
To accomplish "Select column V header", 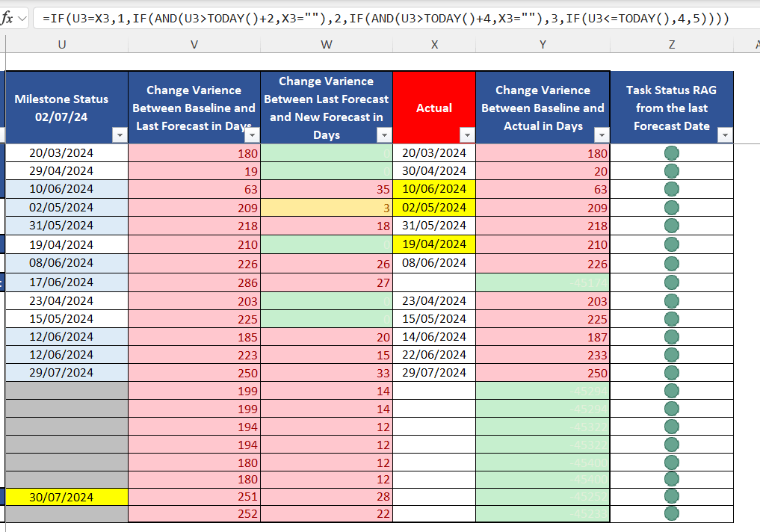I will pyautogui.click(x=194, y=45).
